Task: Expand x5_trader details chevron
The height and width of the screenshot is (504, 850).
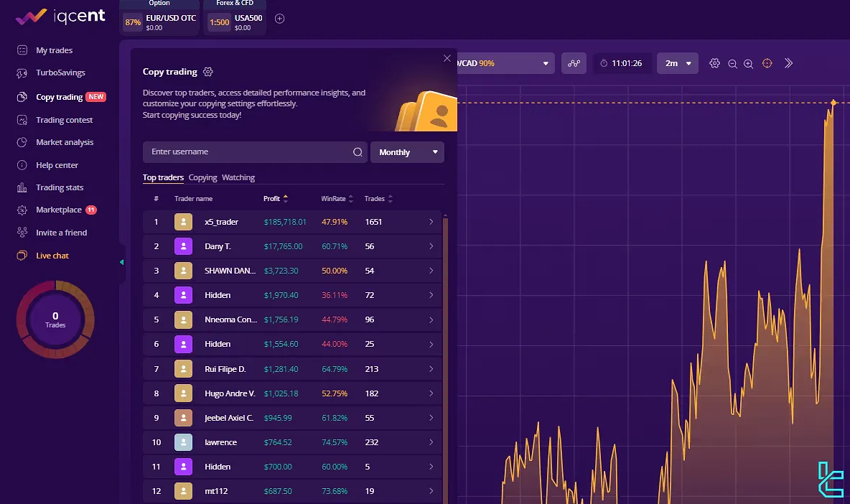Action: pos(431,222)
